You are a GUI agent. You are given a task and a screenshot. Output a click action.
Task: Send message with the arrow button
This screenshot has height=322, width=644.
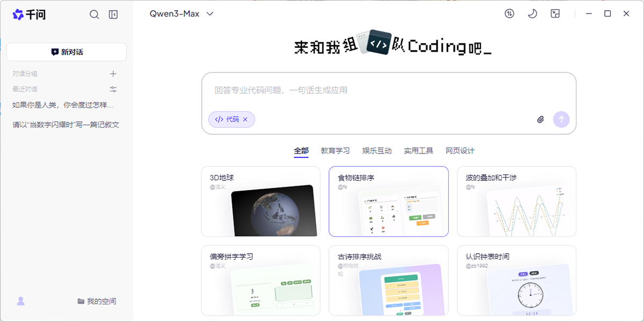(x=561, y=119)
